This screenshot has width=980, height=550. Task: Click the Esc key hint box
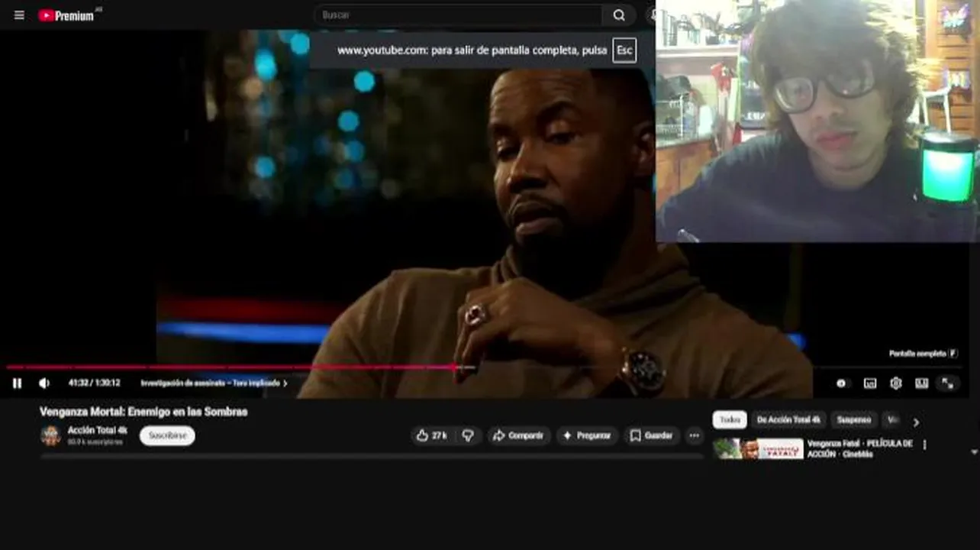(x=624, y=50)
